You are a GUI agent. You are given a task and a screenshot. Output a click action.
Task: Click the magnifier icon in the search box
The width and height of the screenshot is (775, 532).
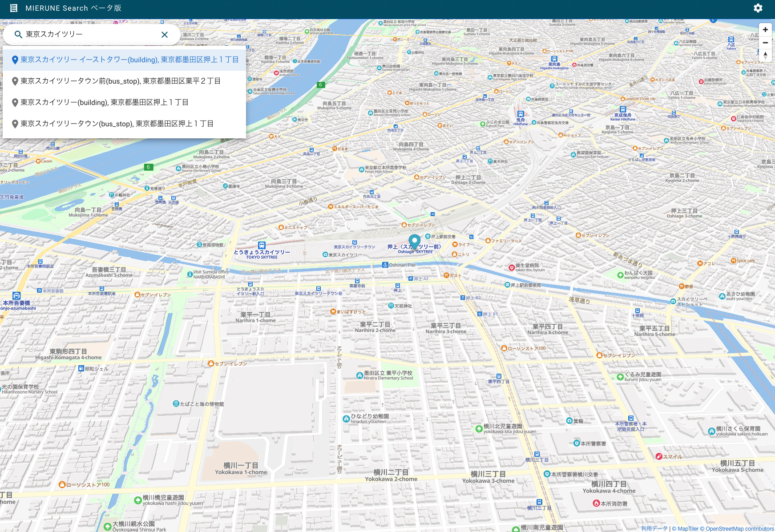point(18,34)
